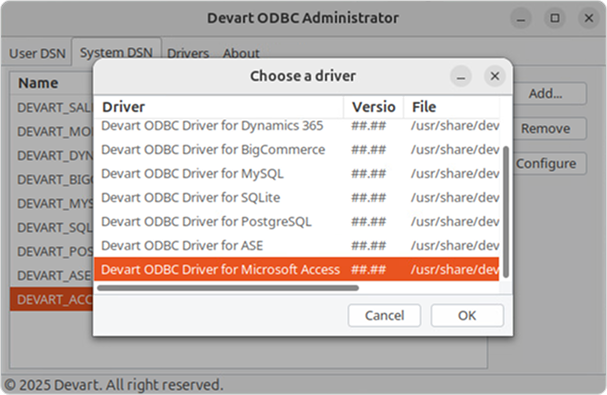The width and height of the screenshot is (607, 395).
Task: Select Devart ODBC Driver for BigCommerce
Action: 297,150
